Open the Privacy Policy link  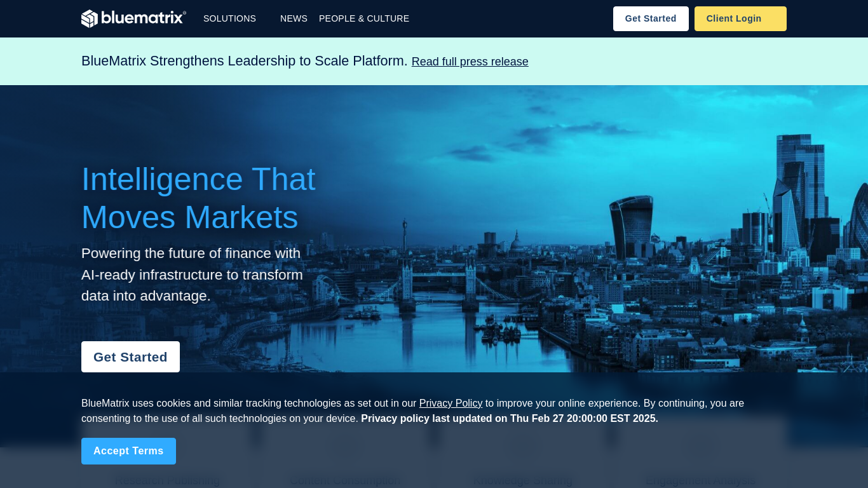(451, 403)
